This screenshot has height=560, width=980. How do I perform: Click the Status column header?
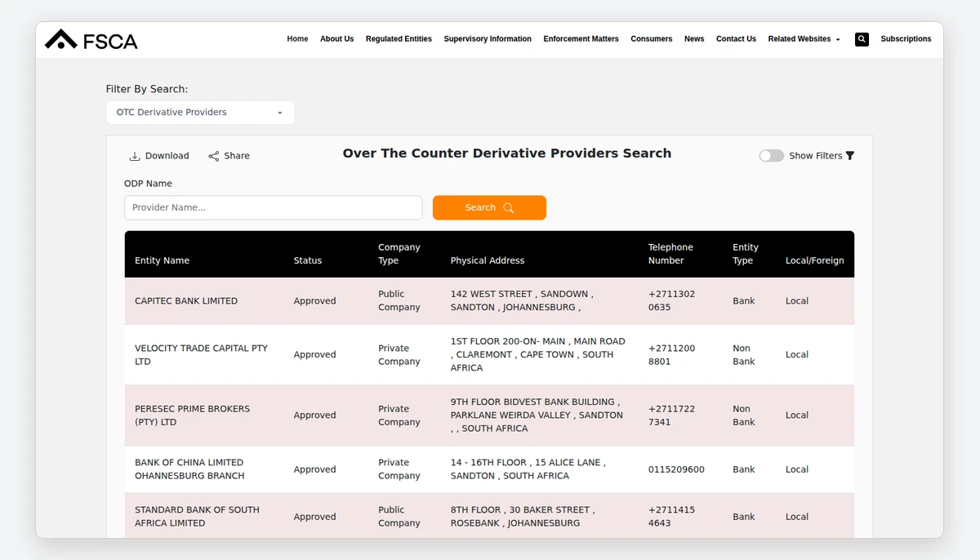pos(308,260)
